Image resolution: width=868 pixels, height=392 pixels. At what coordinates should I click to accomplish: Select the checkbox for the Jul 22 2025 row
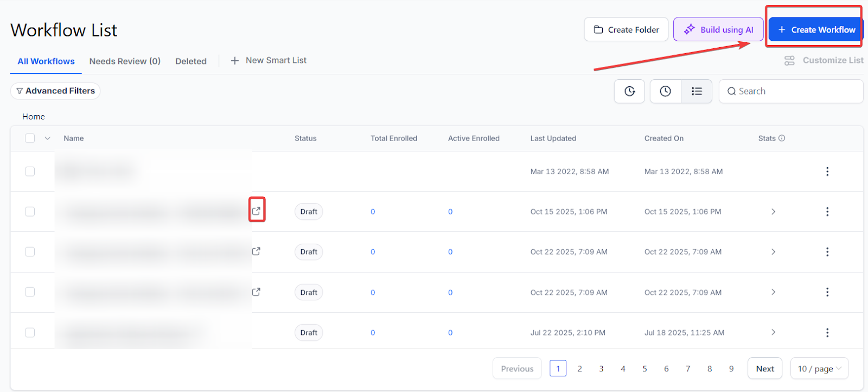30,333
